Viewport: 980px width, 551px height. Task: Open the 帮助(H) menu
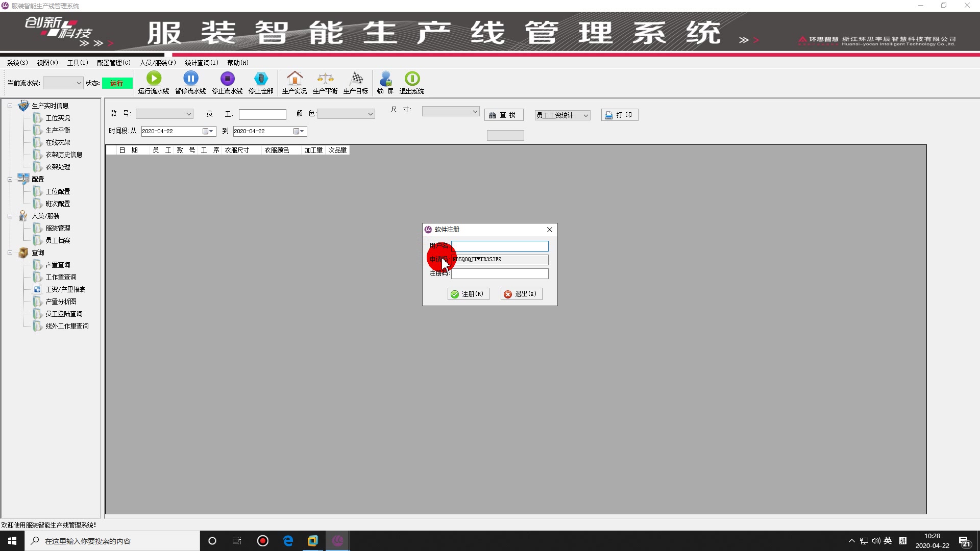(x=238, y=63)
